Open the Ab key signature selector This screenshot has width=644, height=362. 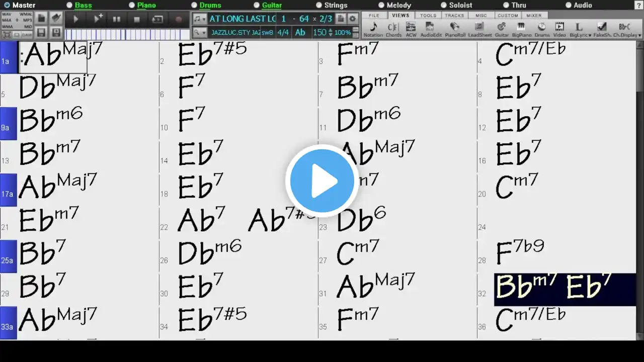[x=300, y=32]
